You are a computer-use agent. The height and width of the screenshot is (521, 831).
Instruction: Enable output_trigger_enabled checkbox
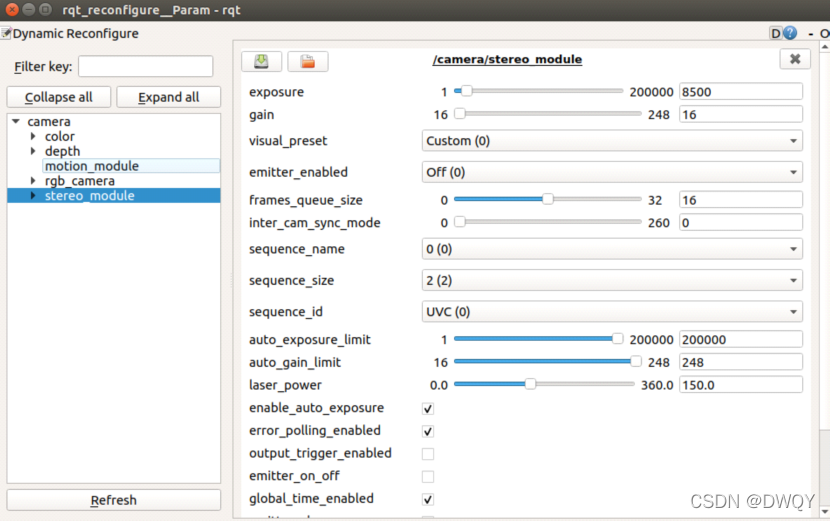428,454
